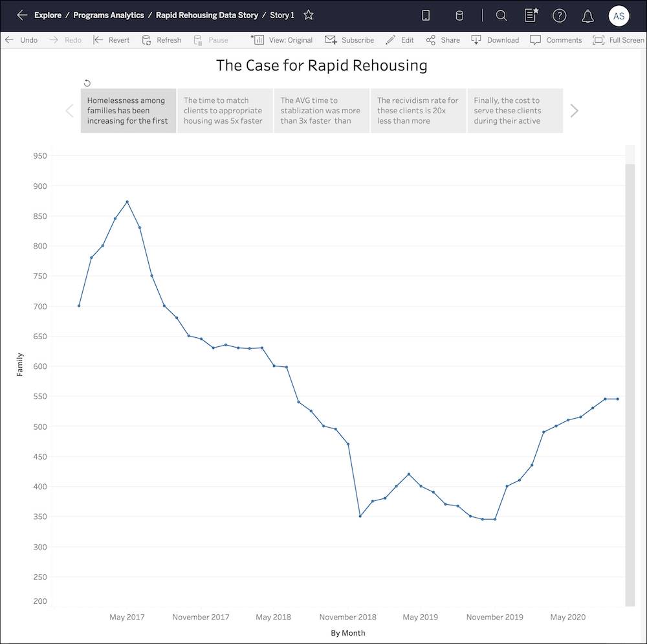
Task: Open the release notes starred list icon
Action: tap(531, 16)
